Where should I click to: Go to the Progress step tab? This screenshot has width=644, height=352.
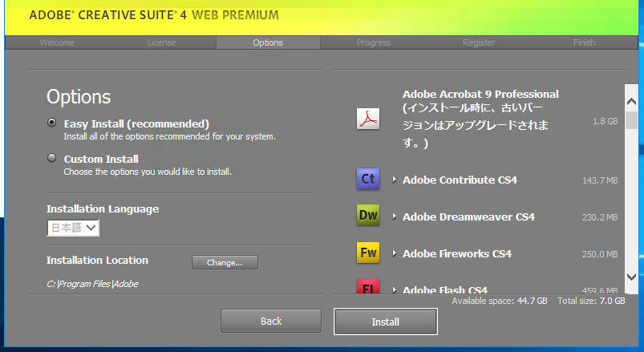[374, 42]
